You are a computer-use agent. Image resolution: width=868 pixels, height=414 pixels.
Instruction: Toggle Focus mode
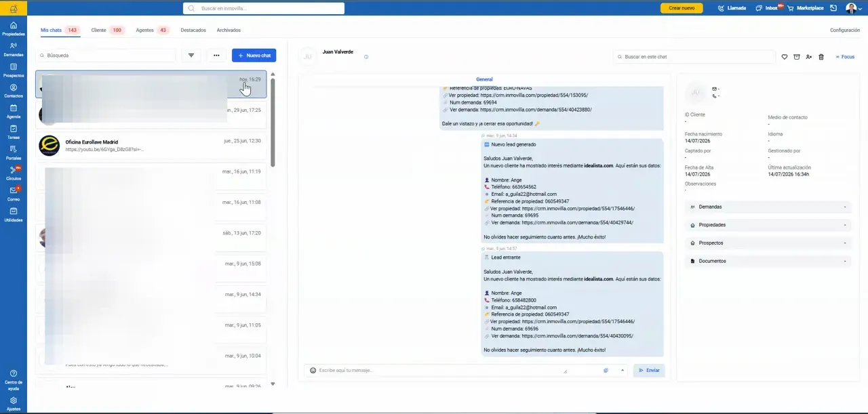(845, 57)
